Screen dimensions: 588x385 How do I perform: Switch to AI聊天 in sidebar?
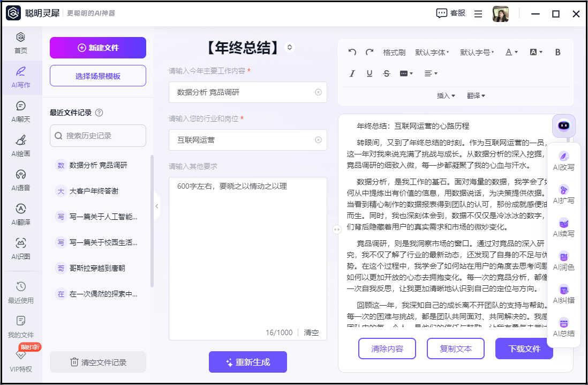click(21, 111)
